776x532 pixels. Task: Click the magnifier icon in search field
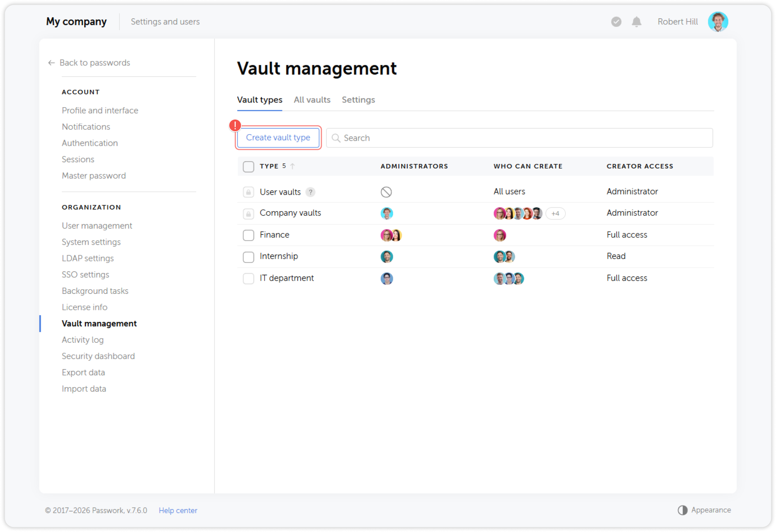(336, 138)
